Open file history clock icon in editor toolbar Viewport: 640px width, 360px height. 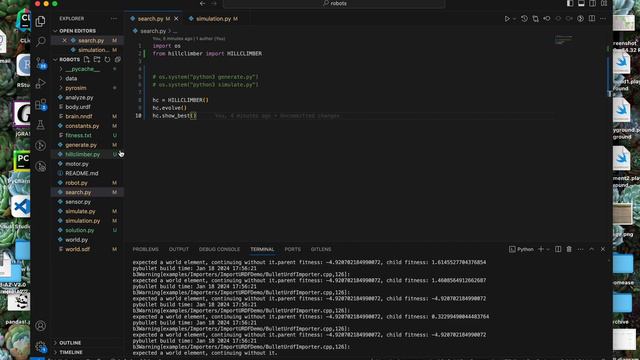coord(524,19)
